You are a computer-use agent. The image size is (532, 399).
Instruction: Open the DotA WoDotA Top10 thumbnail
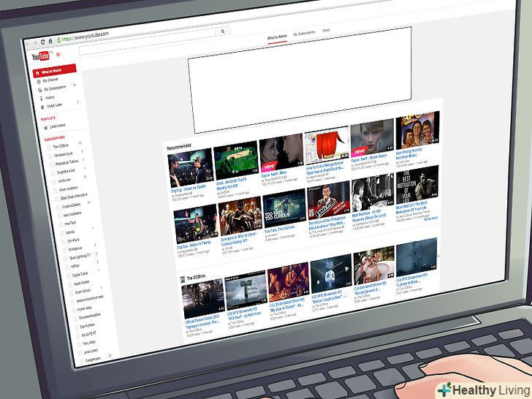[x=236, y=160]
